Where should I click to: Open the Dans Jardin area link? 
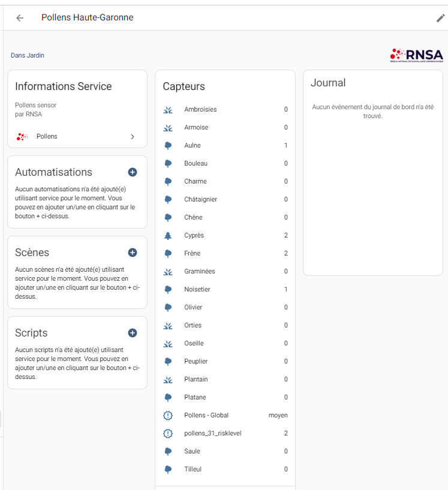(x=28, y=55)
